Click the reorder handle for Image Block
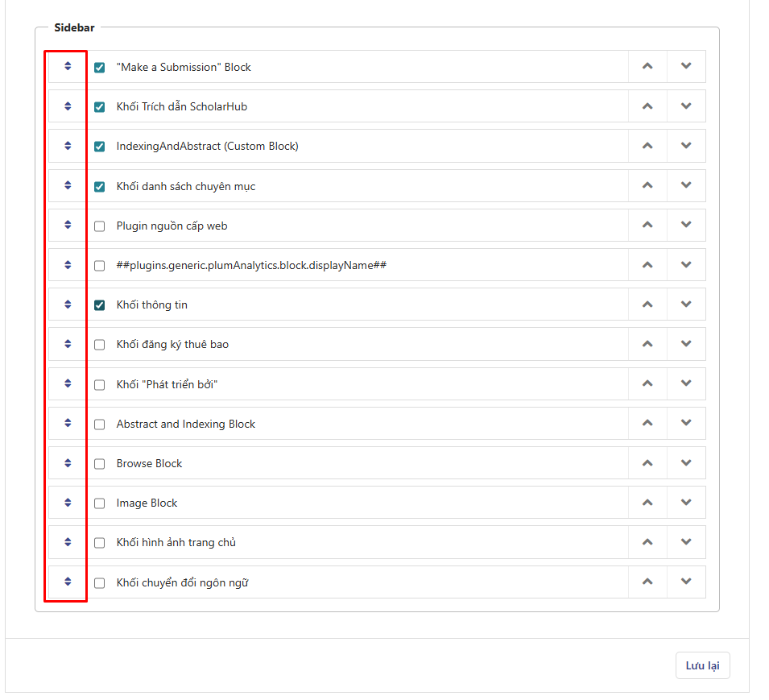Image resolution: width=769 pixels, height=700 pixels. (x=65, y=502)
